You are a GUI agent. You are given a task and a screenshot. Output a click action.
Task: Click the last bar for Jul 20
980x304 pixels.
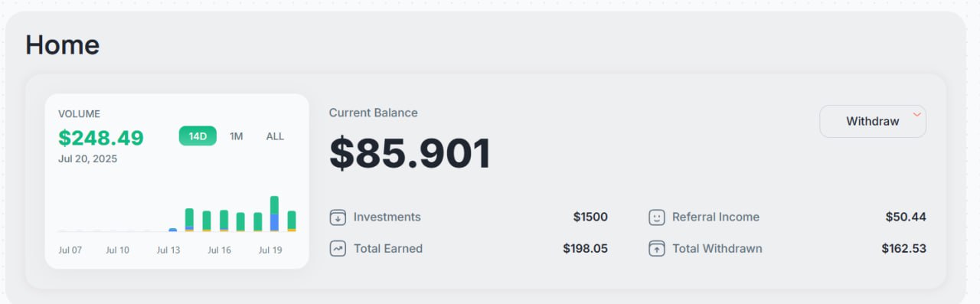[x=292, y=221]
